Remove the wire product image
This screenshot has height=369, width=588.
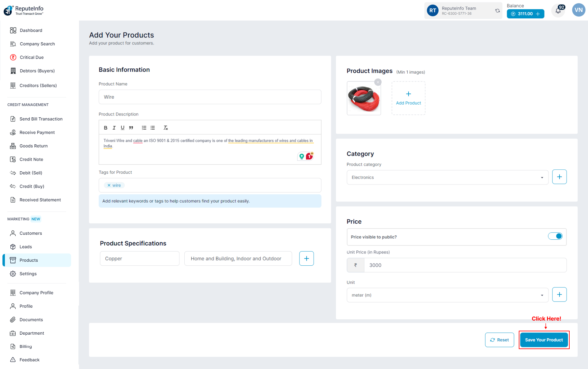pos(378,82)
